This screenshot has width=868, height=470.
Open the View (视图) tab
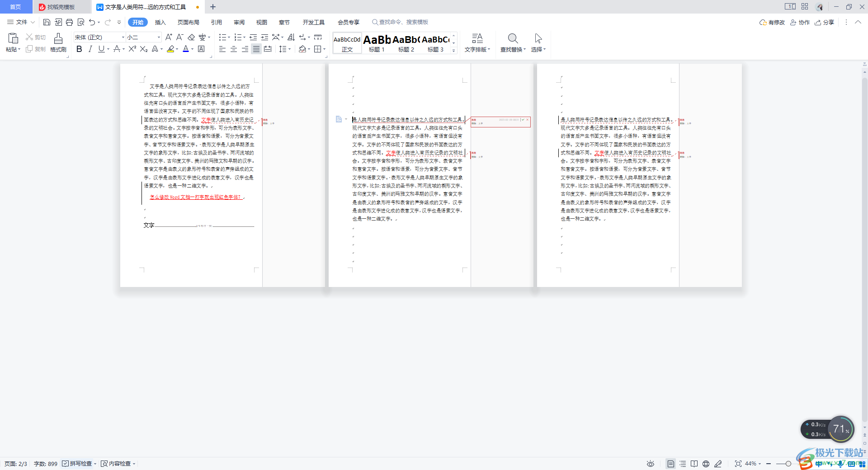262,22
